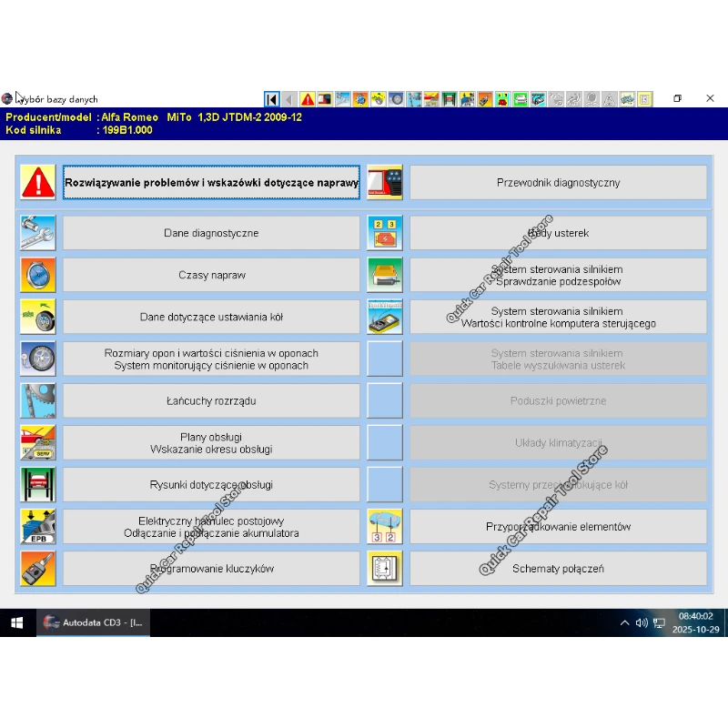The width and height of the screenshot is (728, 728).
Task: Open electric parking brake via toolbar EPB icon
Action: [x=467, y=99]
